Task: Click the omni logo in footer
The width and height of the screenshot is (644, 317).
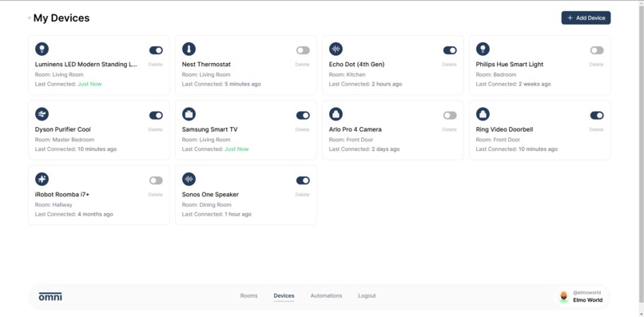Action: coord(50,296)
